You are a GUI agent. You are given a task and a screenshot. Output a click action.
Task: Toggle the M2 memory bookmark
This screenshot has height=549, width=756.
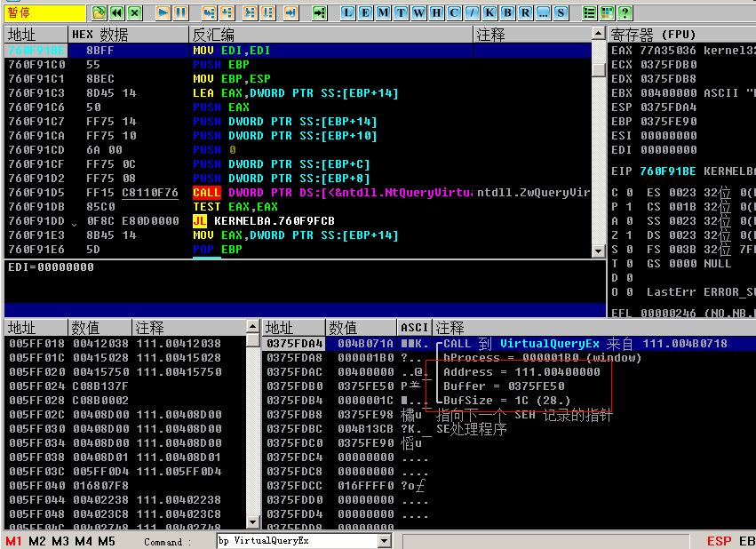tap(37, 541)
